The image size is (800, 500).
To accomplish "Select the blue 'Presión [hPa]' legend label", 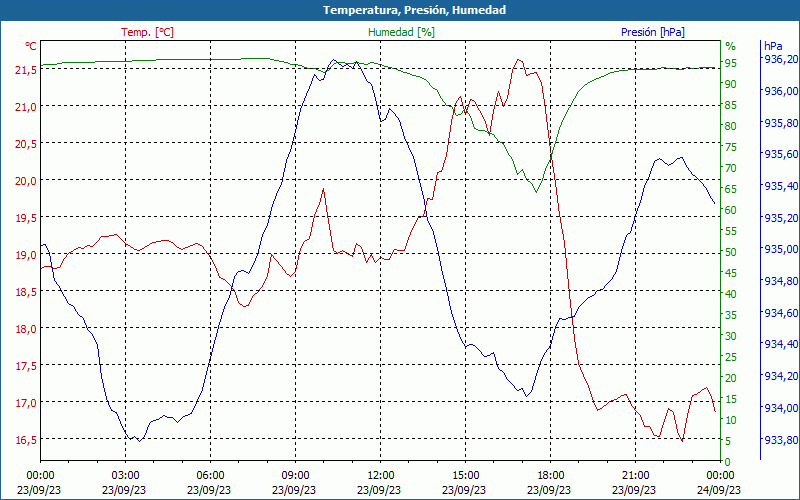I will 653,32.
